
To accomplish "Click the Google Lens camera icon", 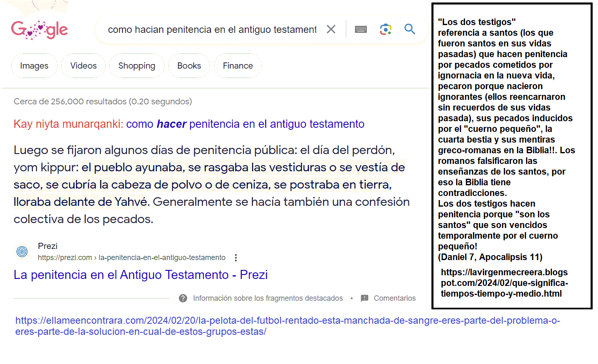I will pyautogui.click(x=385, y=29).
